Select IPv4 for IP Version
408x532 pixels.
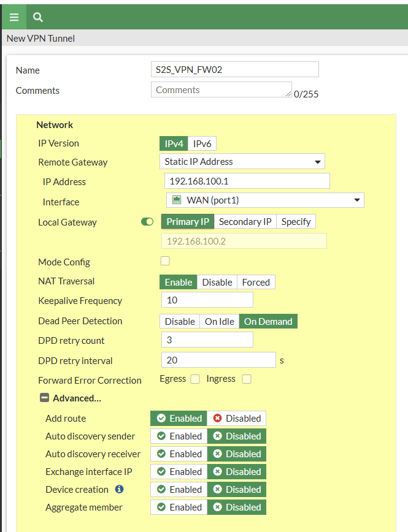pos(174,143)
